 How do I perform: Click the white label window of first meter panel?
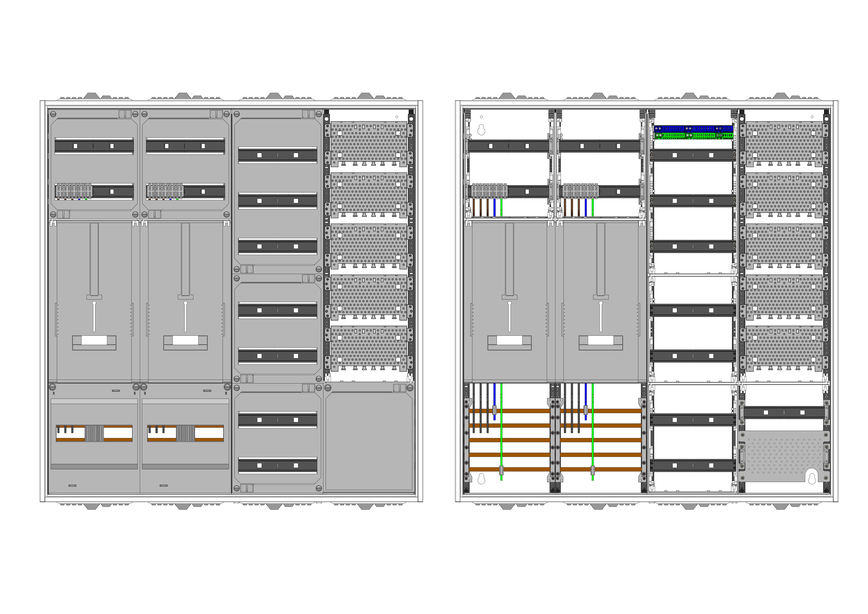pyautogui.click(x=94, y=340)
